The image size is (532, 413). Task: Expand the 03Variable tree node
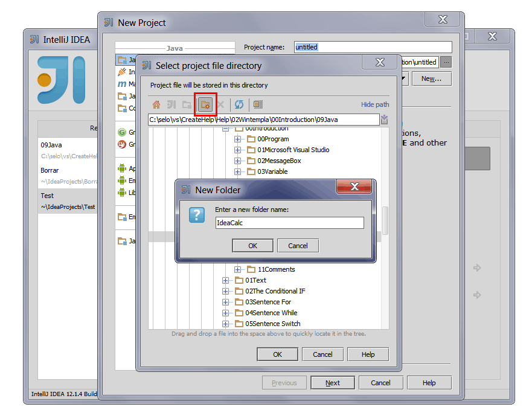click(237, 171)
